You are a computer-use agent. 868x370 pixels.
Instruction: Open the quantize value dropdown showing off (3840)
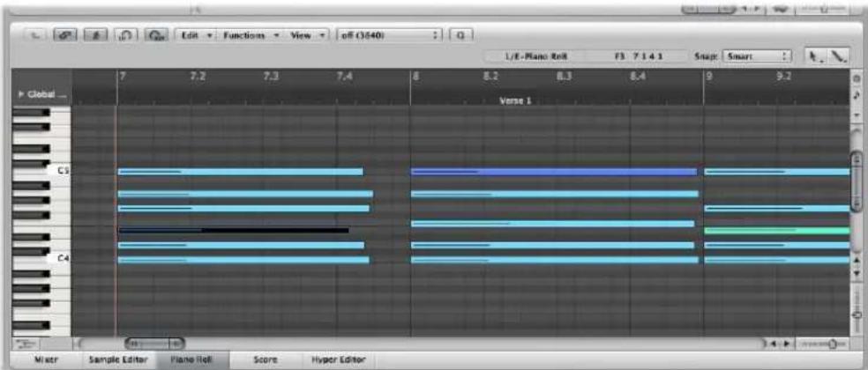coord(391,35)
